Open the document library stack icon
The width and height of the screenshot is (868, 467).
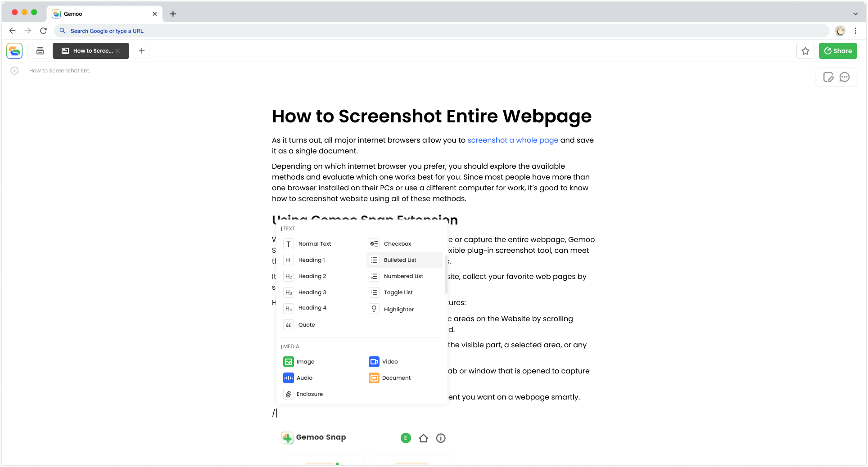pyautogui.click(x=40, y=51)
